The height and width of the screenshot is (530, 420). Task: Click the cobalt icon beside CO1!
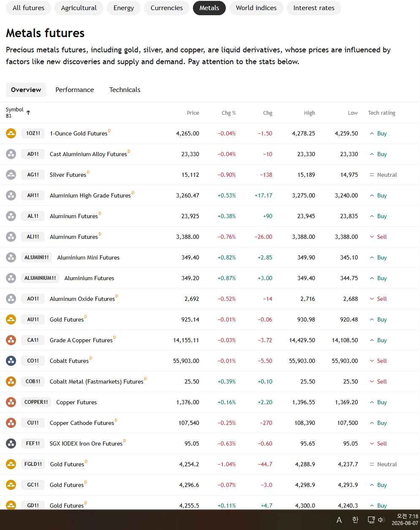[x=11, y=361]
